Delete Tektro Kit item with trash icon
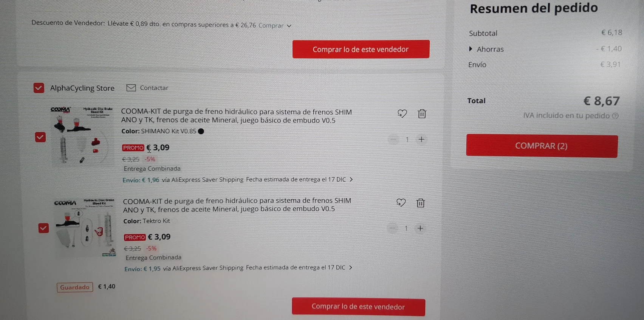 click(420, 203)
